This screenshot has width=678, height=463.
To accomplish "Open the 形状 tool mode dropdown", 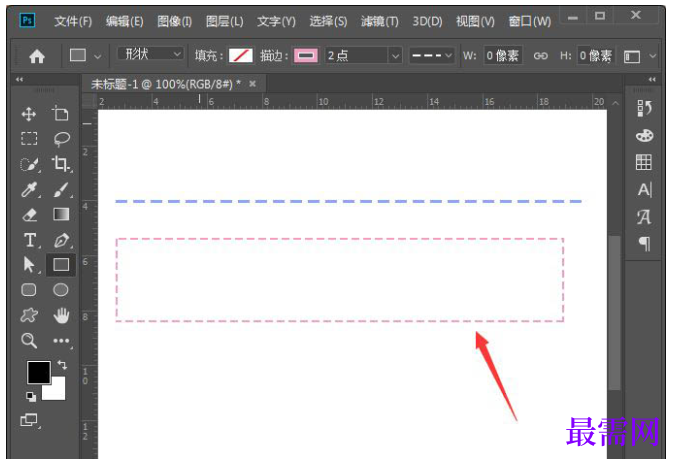I will [150, 54].
